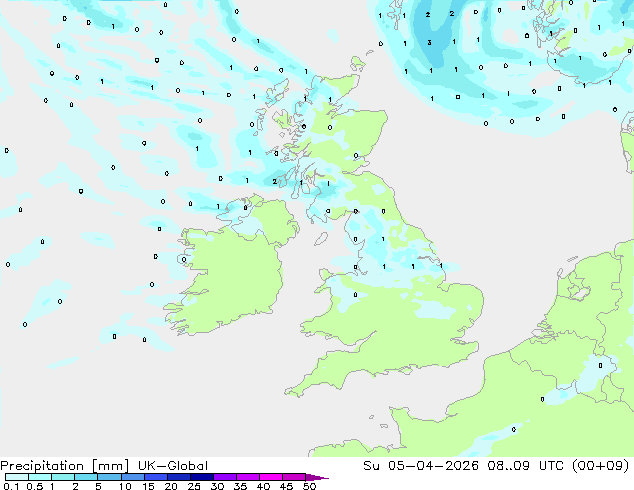Choose the legend swatch for 20–25 mm
Viewport: 634px width, 490px height.
[x=178, y=477]
